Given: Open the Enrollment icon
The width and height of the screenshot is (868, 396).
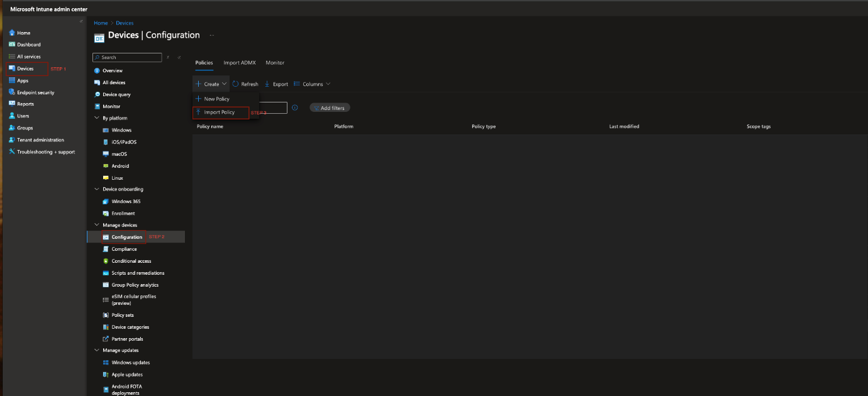Looking at the screenshot, I should (x=106, y=214).
